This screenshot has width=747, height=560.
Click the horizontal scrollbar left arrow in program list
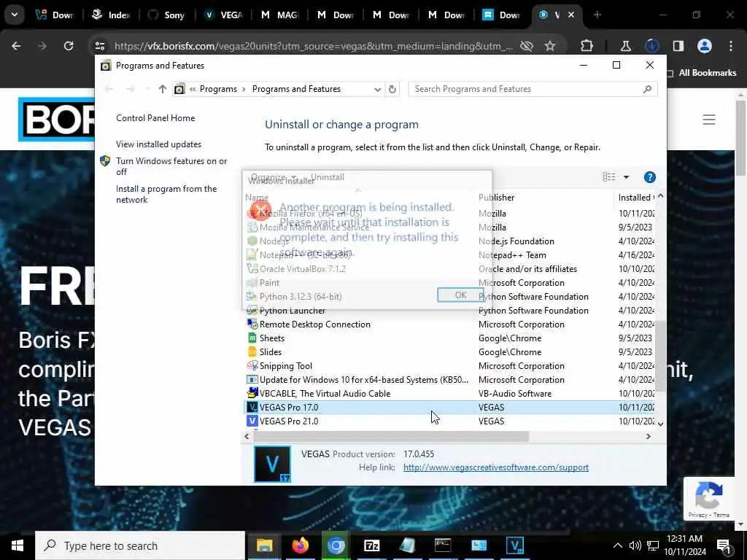click(247, 436)
